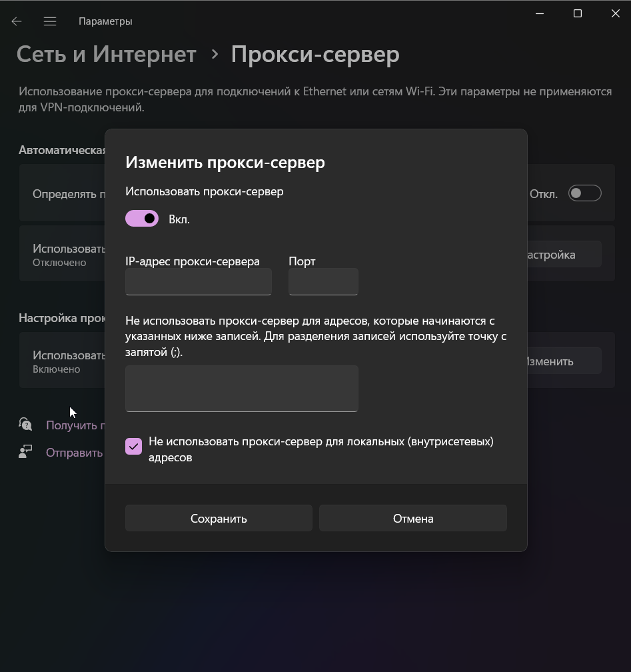The width and height of the screenshot is (631, 672).
Task: Close the Settings window
Action: (x=615, y=14)
